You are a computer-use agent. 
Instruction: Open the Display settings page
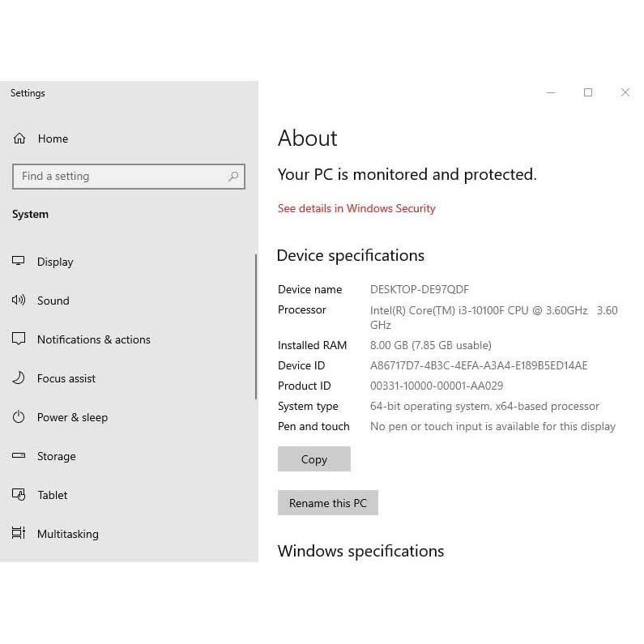(55, 262)
